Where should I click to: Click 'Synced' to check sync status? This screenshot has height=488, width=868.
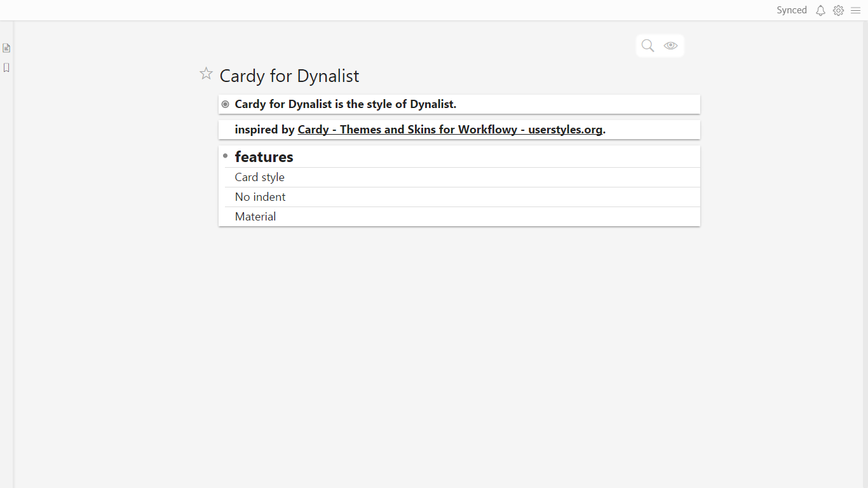791,10
